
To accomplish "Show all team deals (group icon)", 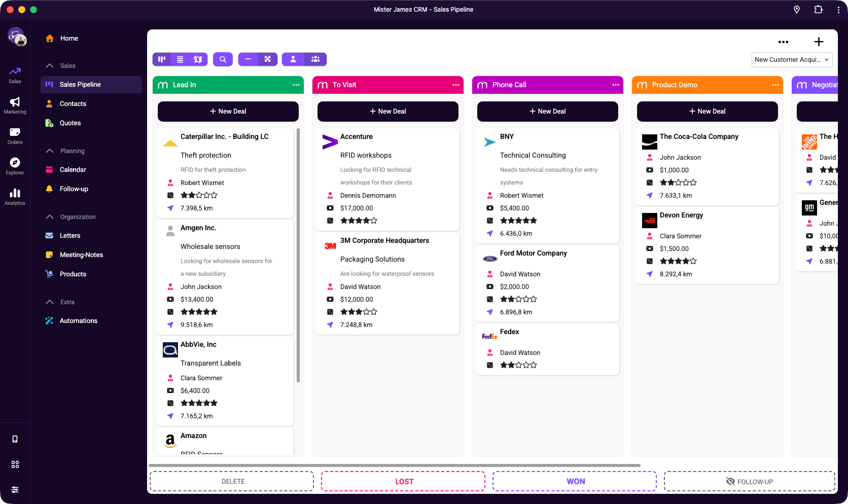I will pos(315,59).
